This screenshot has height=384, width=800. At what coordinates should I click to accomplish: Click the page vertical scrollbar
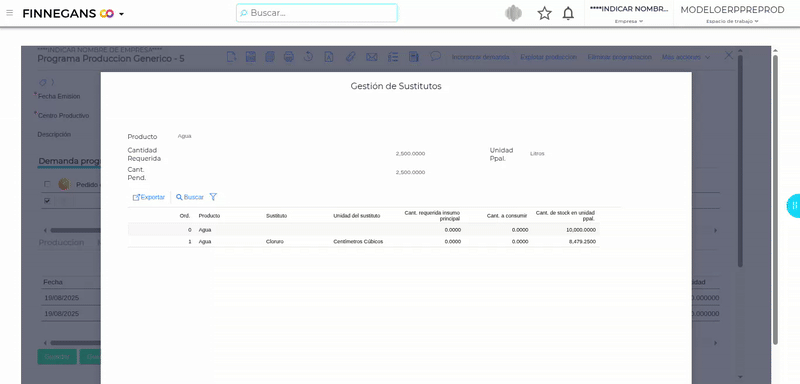click(776, 199)
